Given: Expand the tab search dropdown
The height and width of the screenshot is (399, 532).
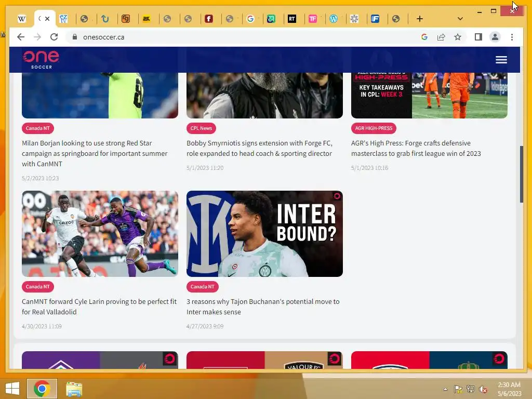Looking at the screenshot, I should point(460,19).
